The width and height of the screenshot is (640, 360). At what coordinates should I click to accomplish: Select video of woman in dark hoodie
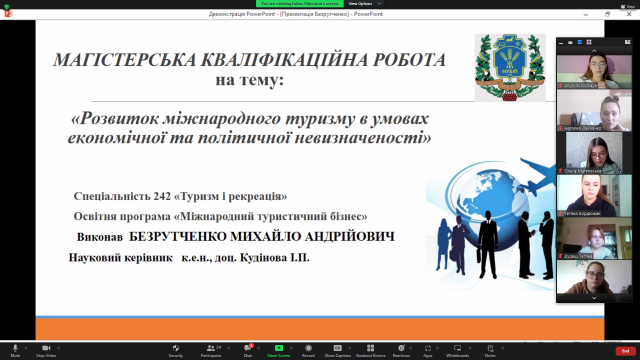click(x=594, y=196)
